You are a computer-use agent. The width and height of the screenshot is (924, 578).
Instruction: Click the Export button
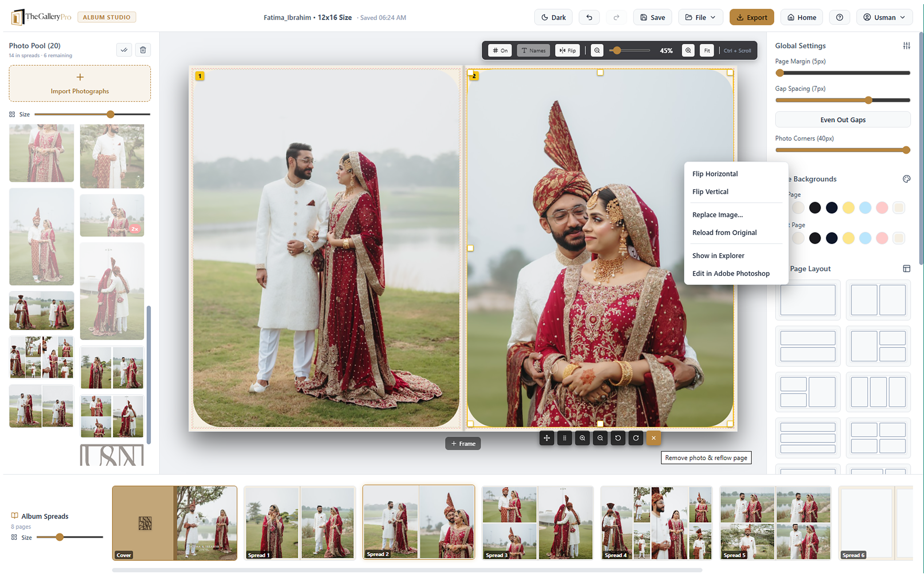(x=751, y=17)
